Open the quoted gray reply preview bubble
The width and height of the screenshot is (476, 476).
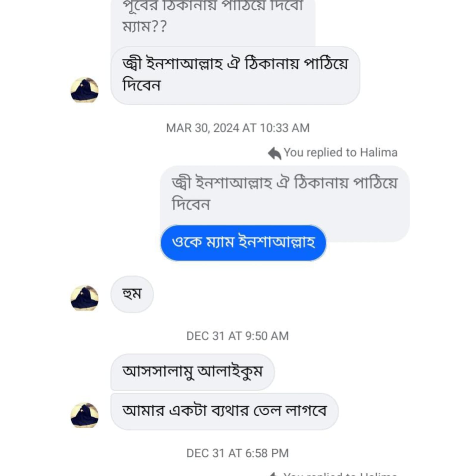click(x=284, y=193)
